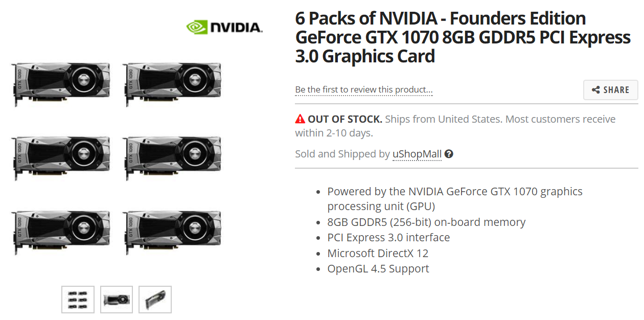Click the middle-left graphics card image
Viewport: 644px width, 320px height.
(x=61, y=156)
